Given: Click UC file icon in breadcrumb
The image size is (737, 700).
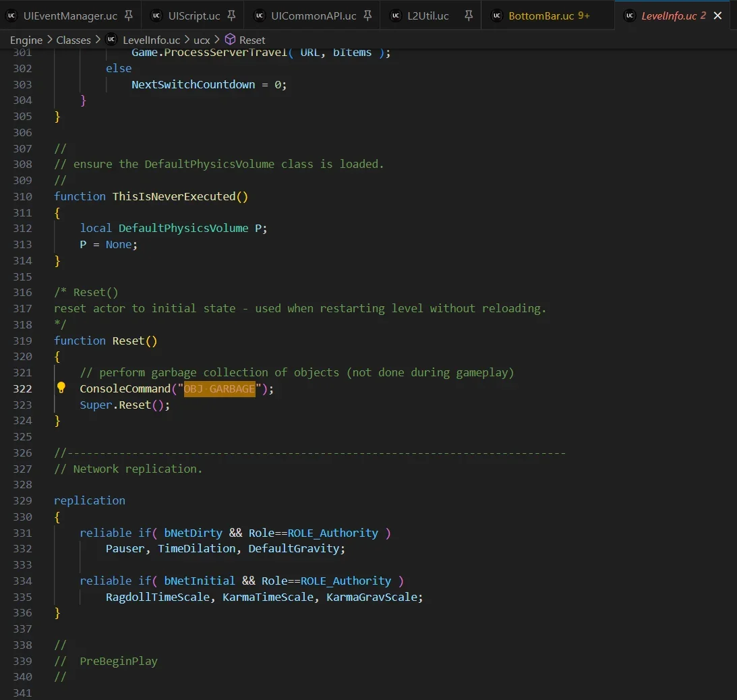Looking at the screenshot, I should [x=111, y=40].
